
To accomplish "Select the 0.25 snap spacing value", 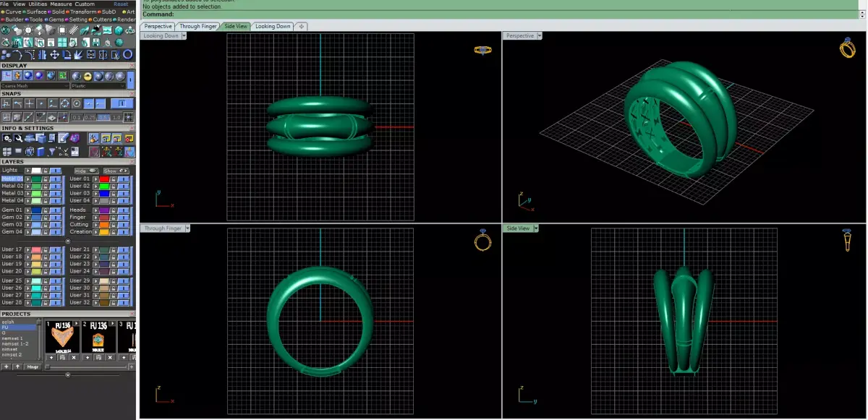I will [90, 117].
